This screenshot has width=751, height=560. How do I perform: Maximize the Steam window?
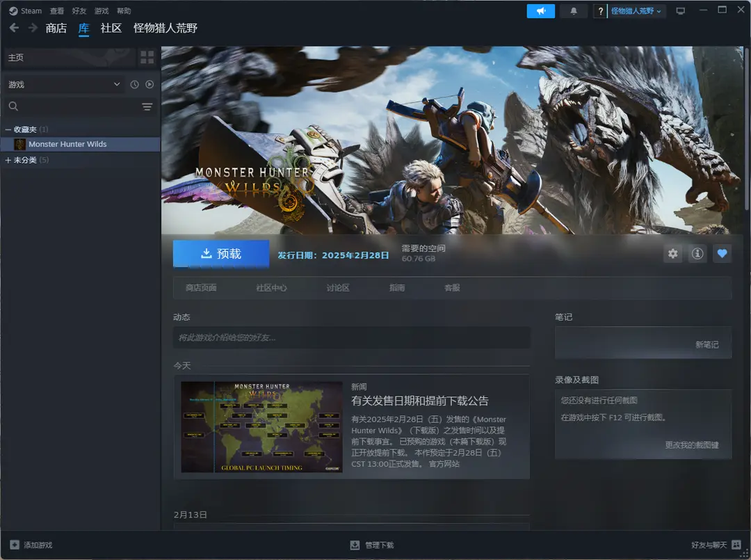pyautogui.click(x=722, y=10)
